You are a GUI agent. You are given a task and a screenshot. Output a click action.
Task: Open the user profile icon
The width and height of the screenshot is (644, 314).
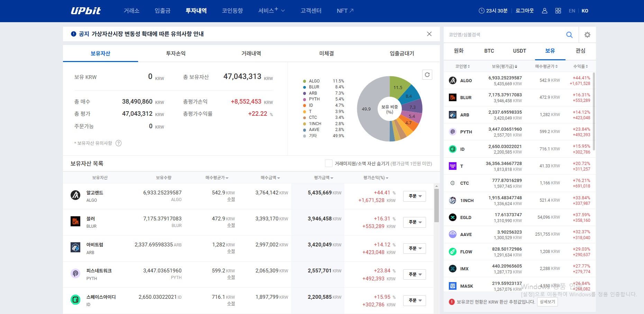pyautogui.click(x=544, y=11)
